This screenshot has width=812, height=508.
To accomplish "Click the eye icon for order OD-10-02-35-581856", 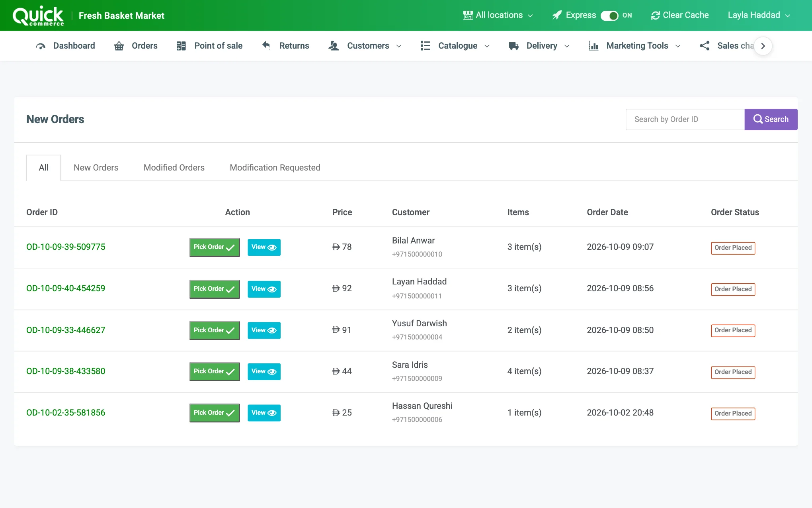I will (272, 413).
